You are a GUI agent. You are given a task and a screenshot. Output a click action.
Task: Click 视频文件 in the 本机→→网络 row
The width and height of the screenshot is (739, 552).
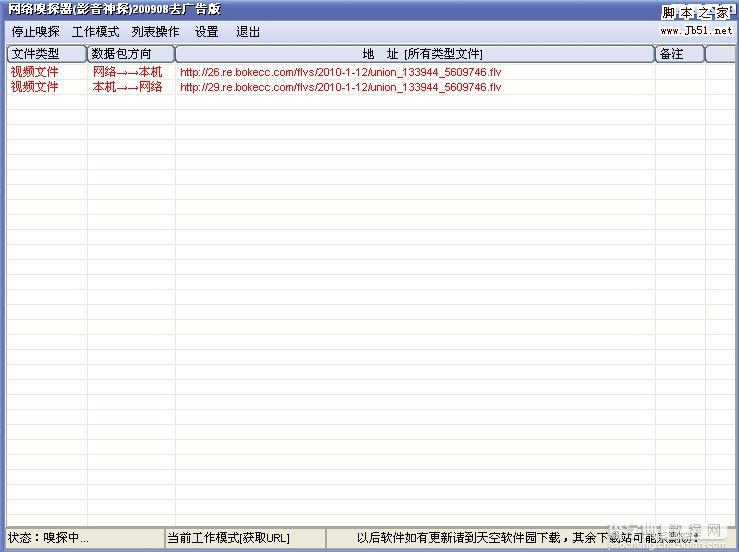click(34, 87)
